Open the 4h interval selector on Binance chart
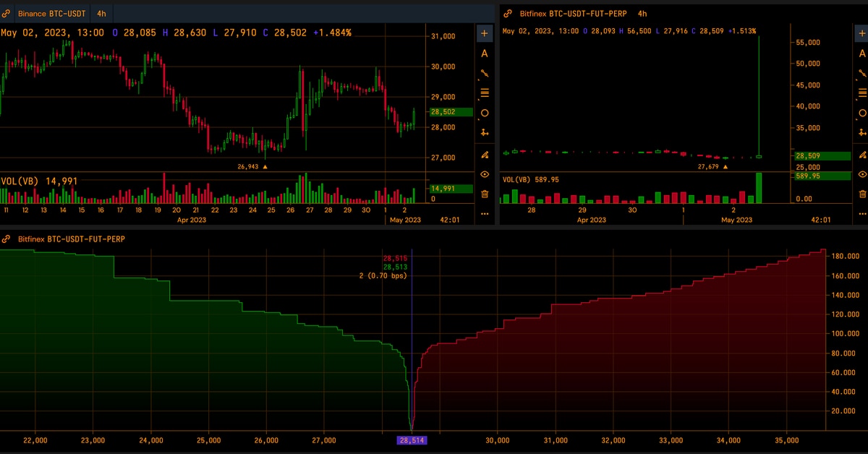This screenshot has width=868, height=454. click(x=101, y=13)
